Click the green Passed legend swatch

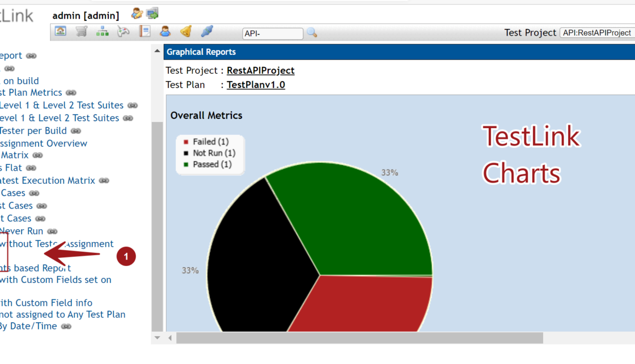[186, 164]
